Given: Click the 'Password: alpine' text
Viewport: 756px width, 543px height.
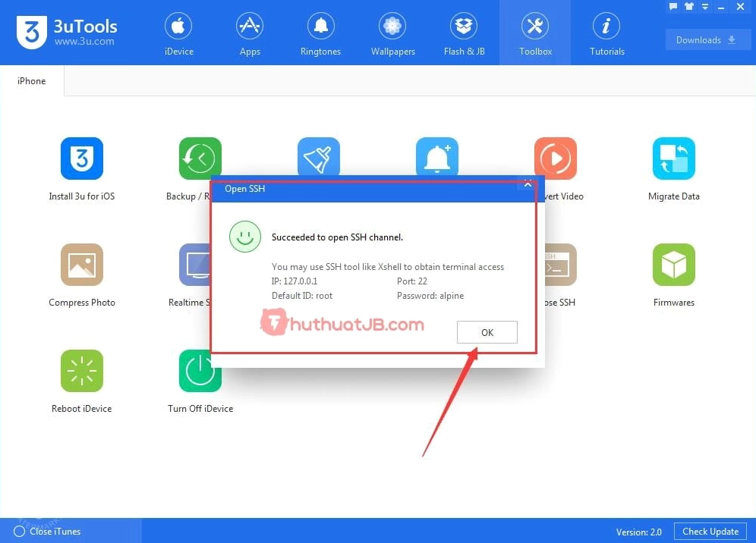Looking at the screenshot, I should [430, 295].
